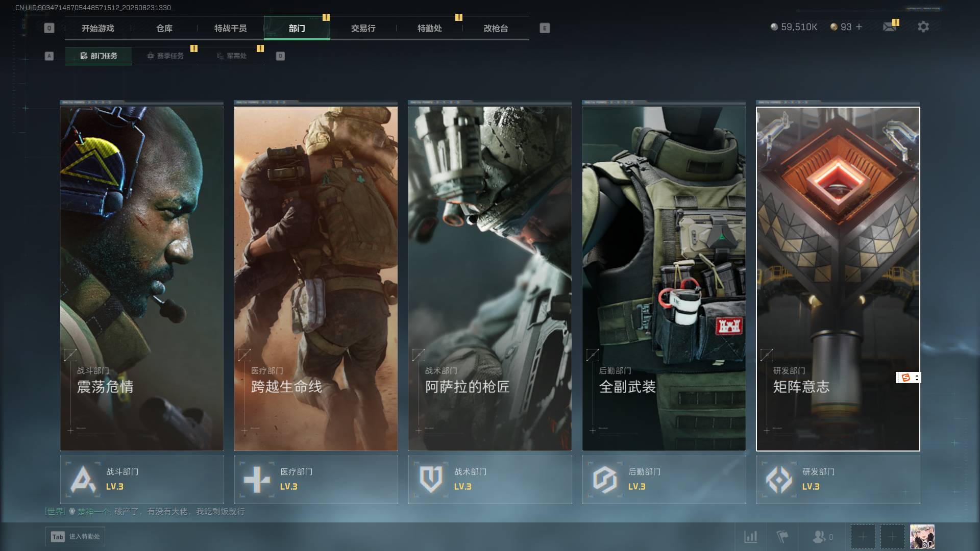
Task: Open the mail envelope icon
Action: click(x=890, y=27)
